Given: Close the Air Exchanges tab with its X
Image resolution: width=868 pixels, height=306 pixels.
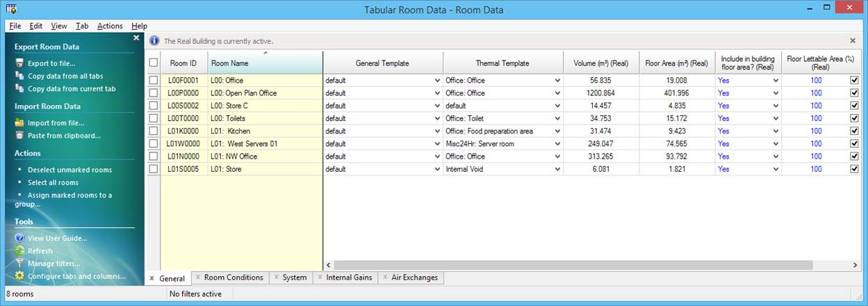Looking at the screenshot, I should (384, 277).
